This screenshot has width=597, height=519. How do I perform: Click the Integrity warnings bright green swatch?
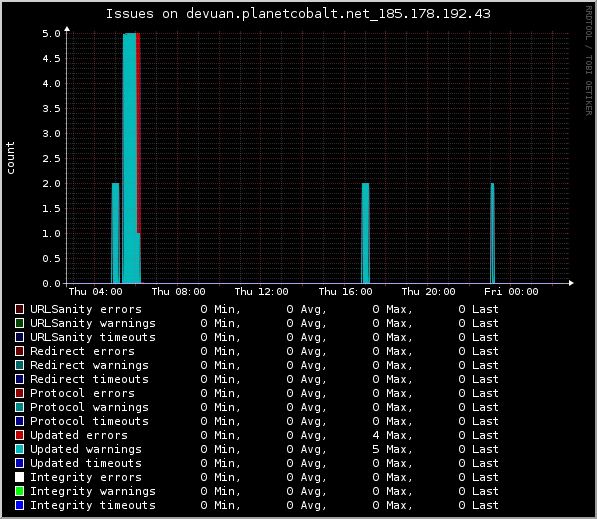(x=19, y=491)
